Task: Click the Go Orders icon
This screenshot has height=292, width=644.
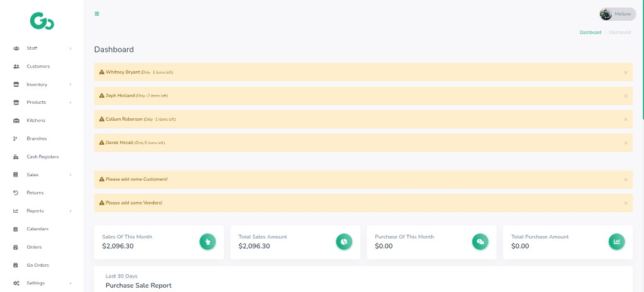Action: tap(16, 266)
